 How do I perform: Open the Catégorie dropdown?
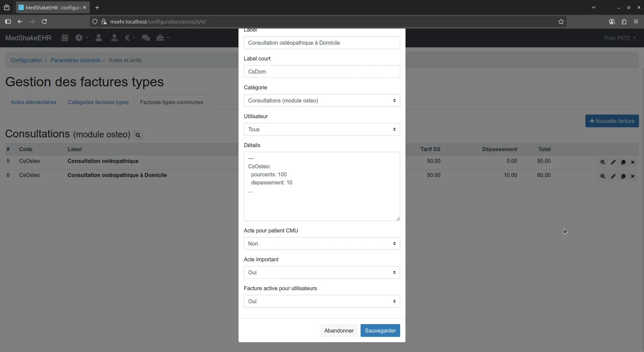tap(322, 100)
